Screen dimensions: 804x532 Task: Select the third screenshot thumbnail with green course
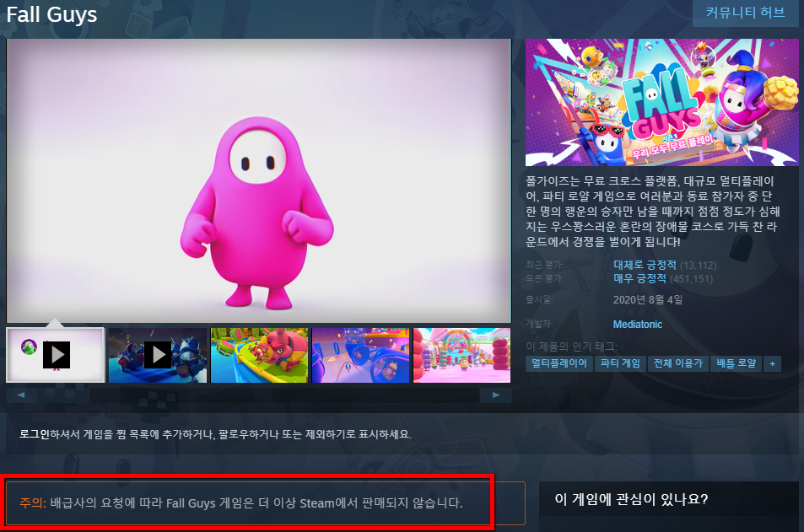(x=260, y=355)
